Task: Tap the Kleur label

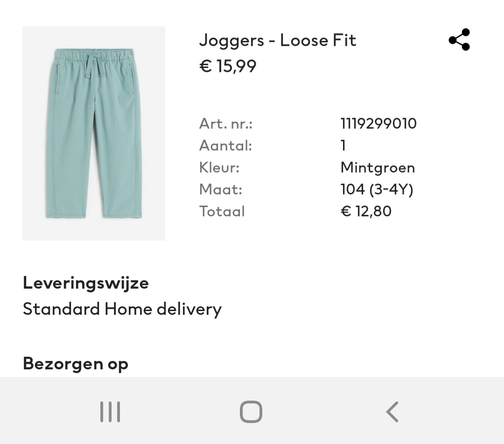Action: click(219, 167)
